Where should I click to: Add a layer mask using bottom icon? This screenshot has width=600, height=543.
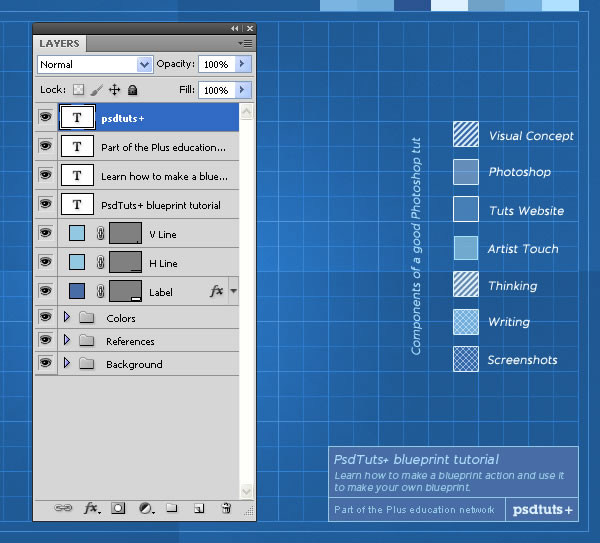pos(118,508)
